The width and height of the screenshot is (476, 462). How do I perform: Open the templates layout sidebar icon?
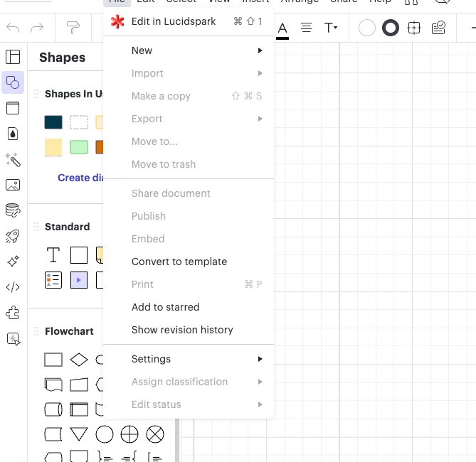click(13, 57)
